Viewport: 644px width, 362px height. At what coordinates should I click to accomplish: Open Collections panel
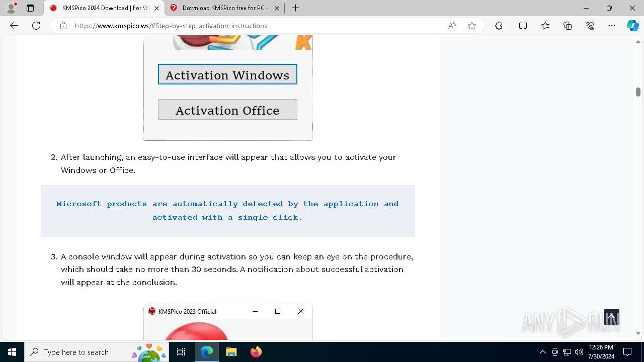[568, 26]
